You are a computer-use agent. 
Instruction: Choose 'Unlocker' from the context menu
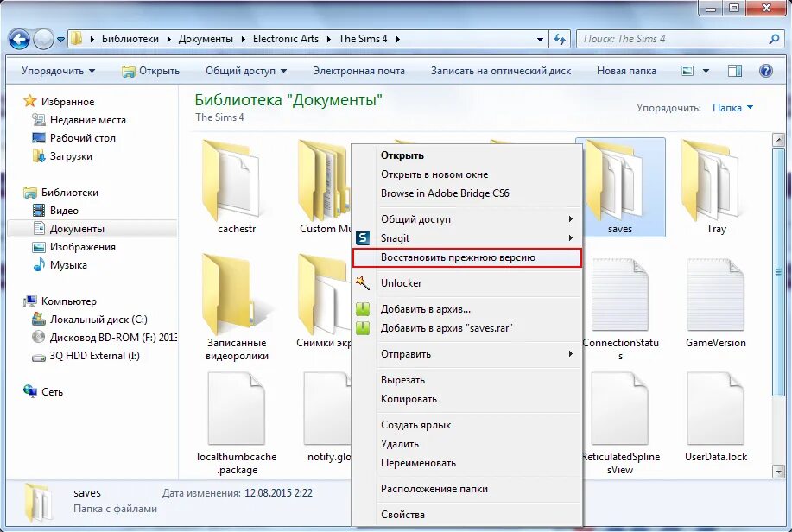point(467,283)
